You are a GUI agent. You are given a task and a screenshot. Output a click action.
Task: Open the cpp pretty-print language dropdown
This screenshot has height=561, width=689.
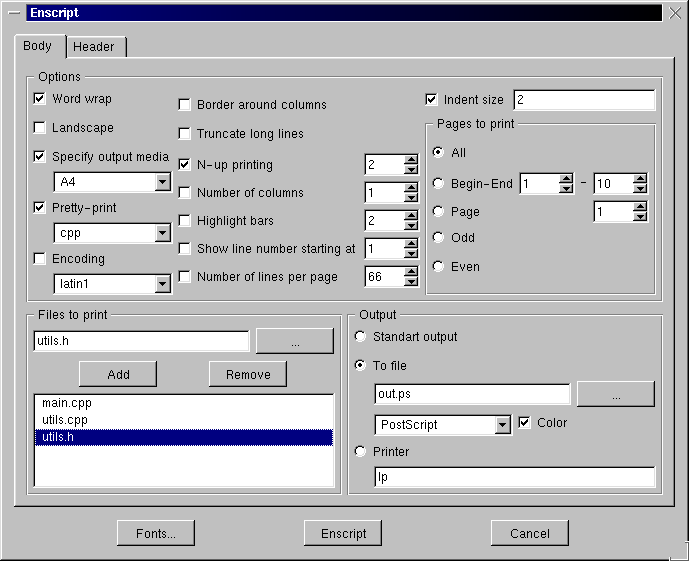[x=162, y=233]
